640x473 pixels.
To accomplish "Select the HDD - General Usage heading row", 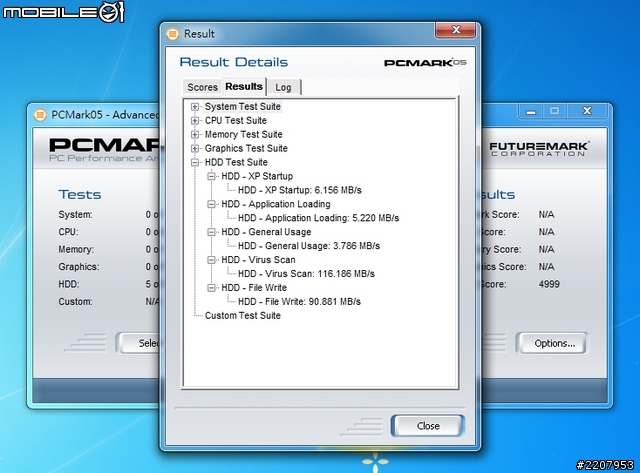I will click(266, 232).
